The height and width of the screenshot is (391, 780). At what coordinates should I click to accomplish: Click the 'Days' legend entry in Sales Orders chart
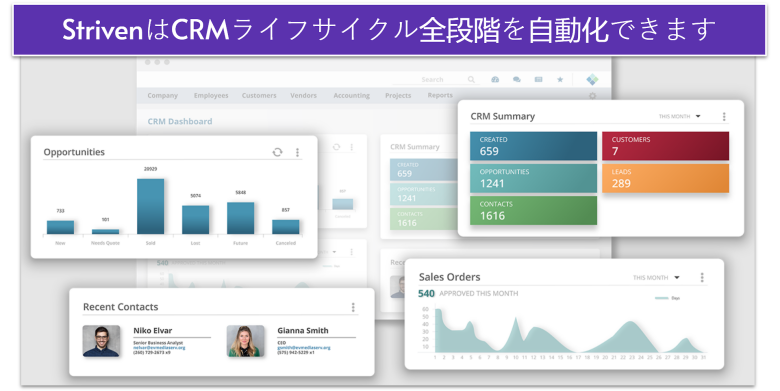click(668, 298)
